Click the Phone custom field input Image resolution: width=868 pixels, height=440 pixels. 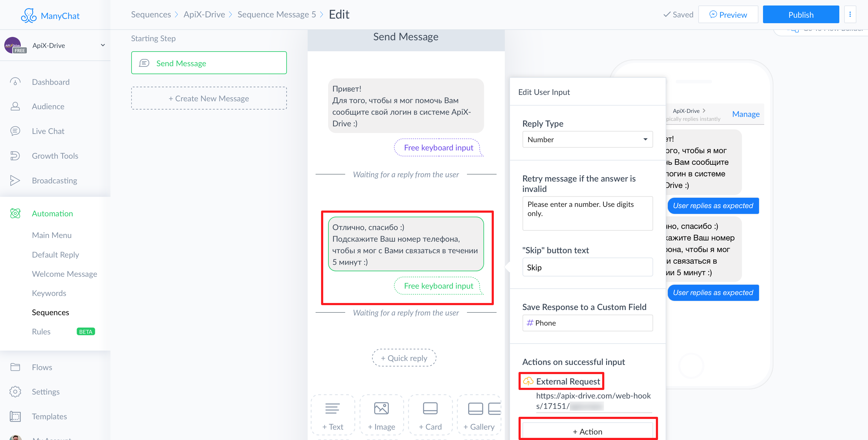[587, 323]
